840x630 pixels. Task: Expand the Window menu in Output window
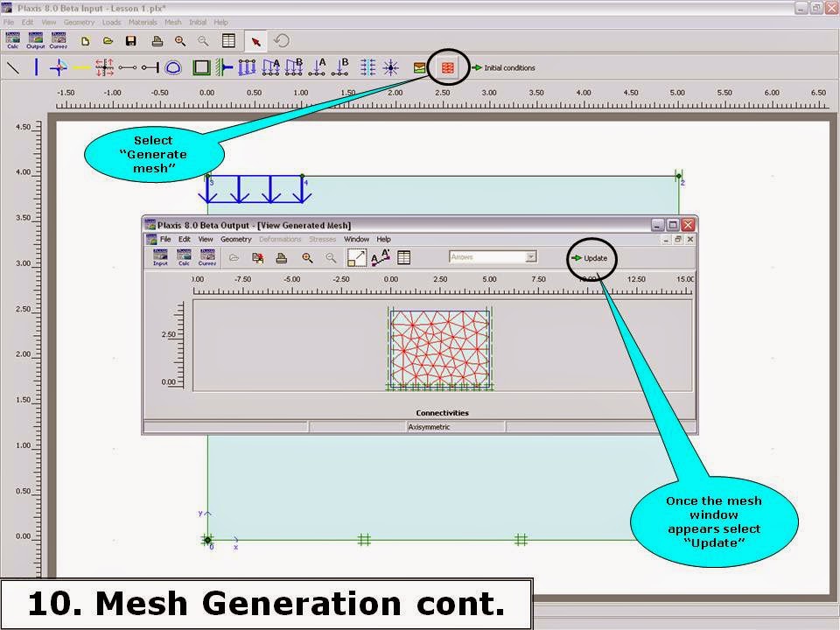click(x=357, y=239)
